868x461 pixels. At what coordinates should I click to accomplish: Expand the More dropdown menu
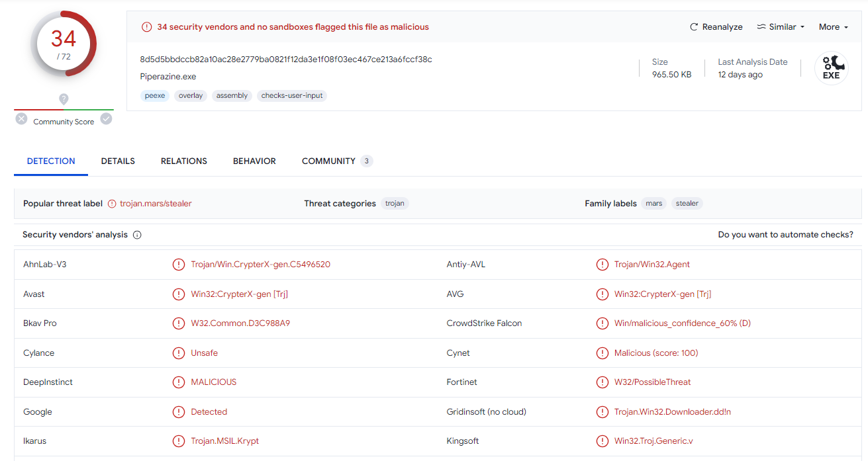pyautogui.click(x=833, y=27)
